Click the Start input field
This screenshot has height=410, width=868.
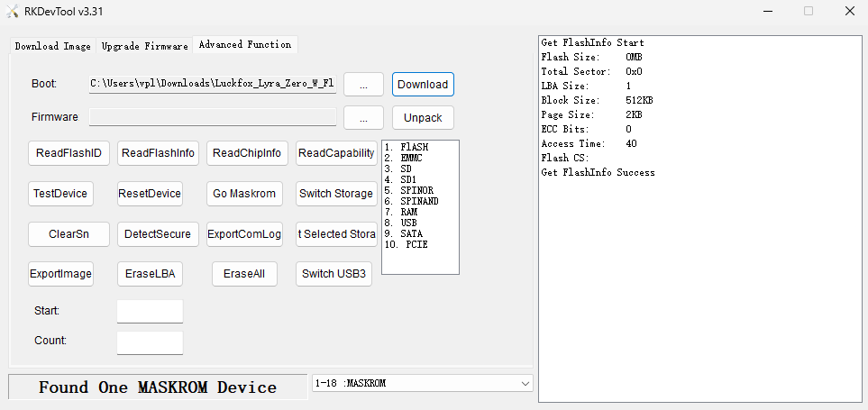tap(150, 311)
